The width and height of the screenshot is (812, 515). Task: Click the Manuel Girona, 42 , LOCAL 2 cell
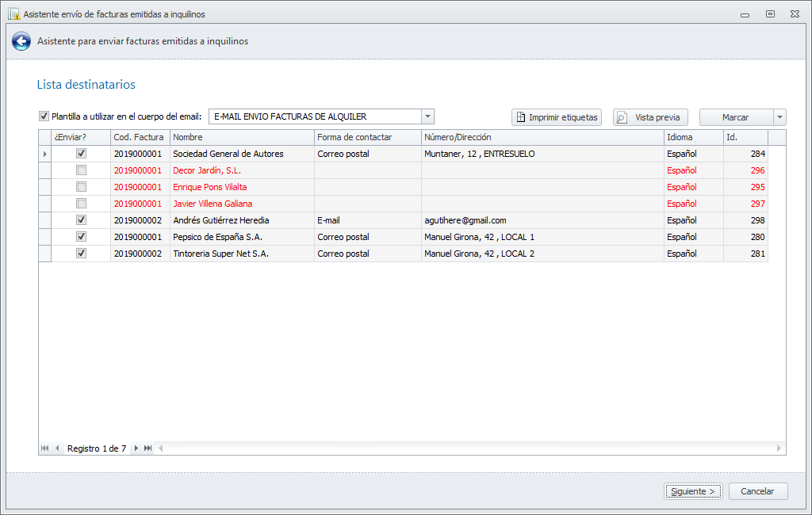point(542,254)
